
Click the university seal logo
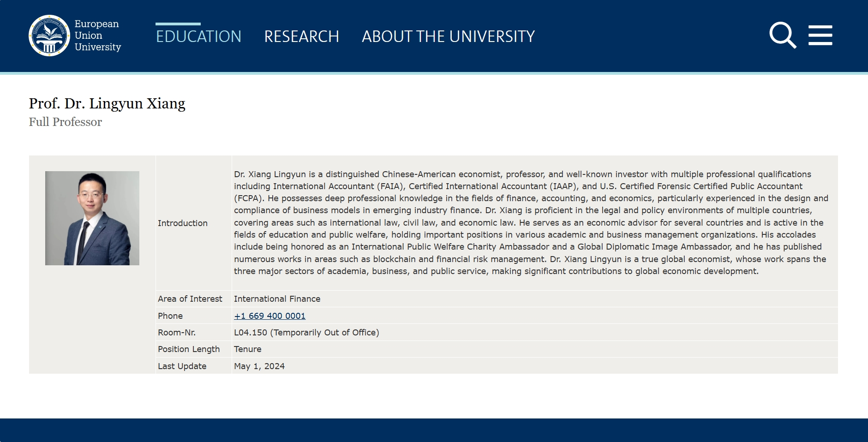click(x=49, y=36)
